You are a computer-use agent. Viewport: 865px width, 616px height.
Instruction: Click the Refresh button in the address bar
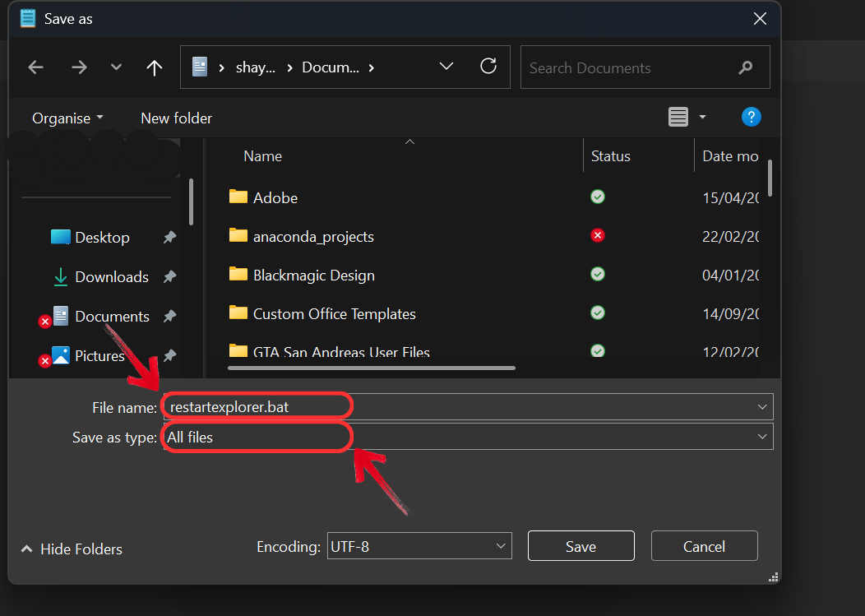click(488, 67)
